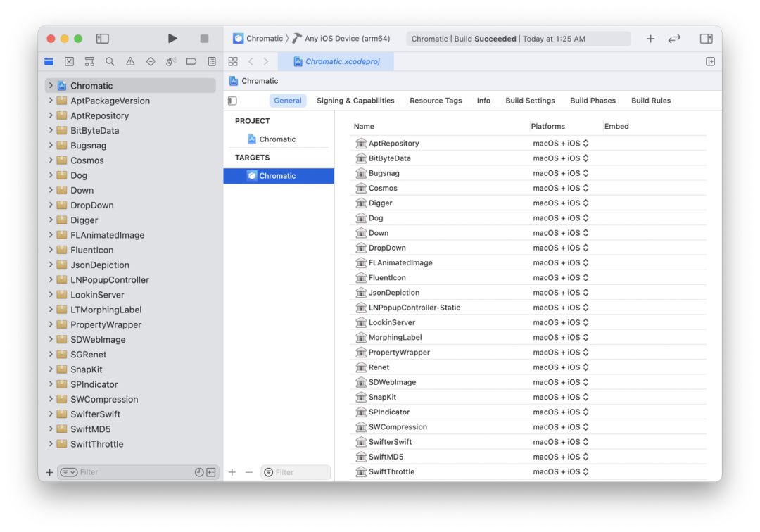Expand the SDWebImage folder
The height and width of the screenshot is (532, 760).
tap(51, 339)
